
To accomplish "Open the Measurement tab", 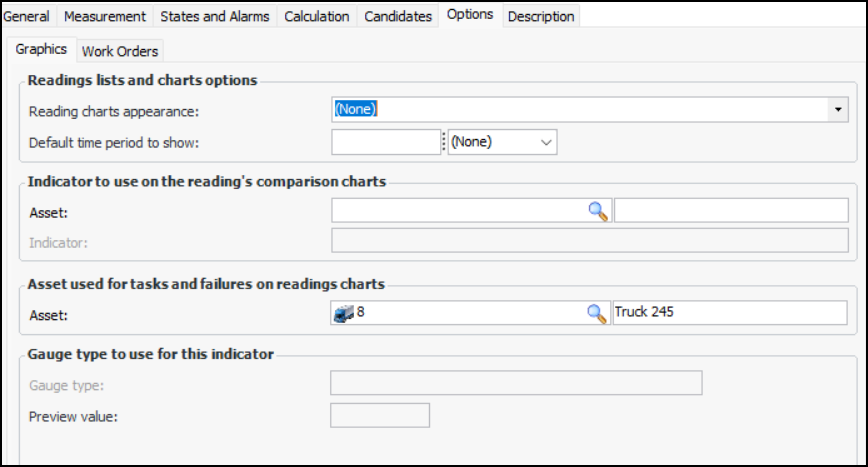I will [x=105, y=16].
